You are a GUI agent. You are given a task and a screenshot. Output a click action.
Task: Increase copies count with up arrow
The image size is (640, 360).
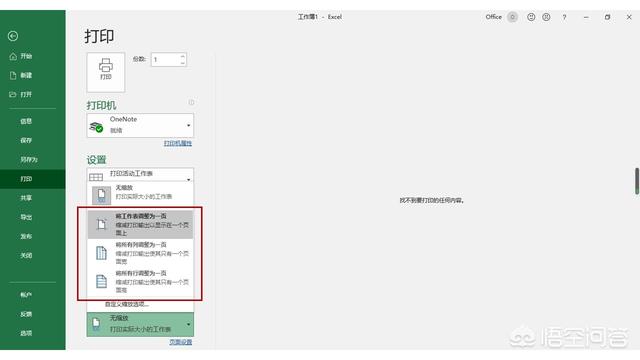tap(182, 56)
